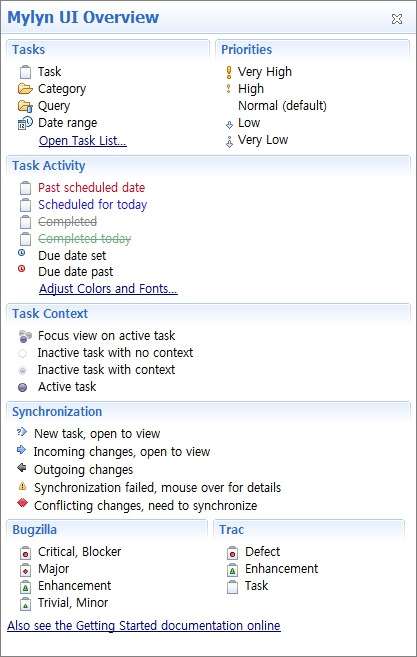The width and height of the screenshot is (417, 657).
Task: Click the Query folder icon
Action: tap(25, 106)
